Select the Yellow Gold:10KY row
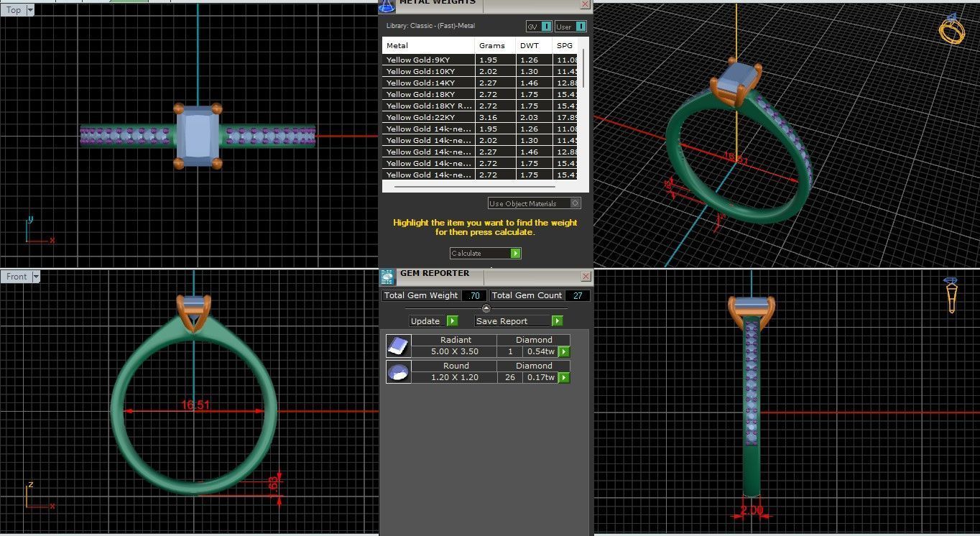 (x=480, y=71)
